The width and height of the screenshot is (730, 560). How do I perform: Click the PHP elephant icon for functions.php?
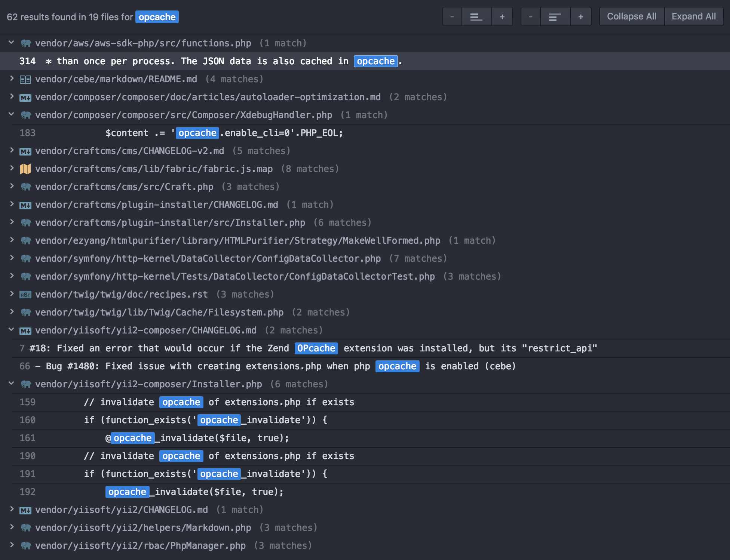click(x=25, y=43)
